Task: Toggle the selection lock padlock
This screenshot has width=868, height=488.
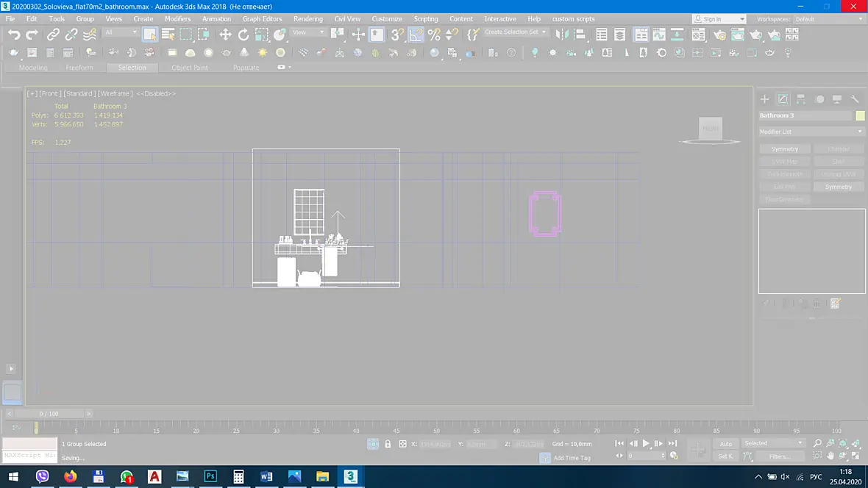Action: tap(388, 444)
